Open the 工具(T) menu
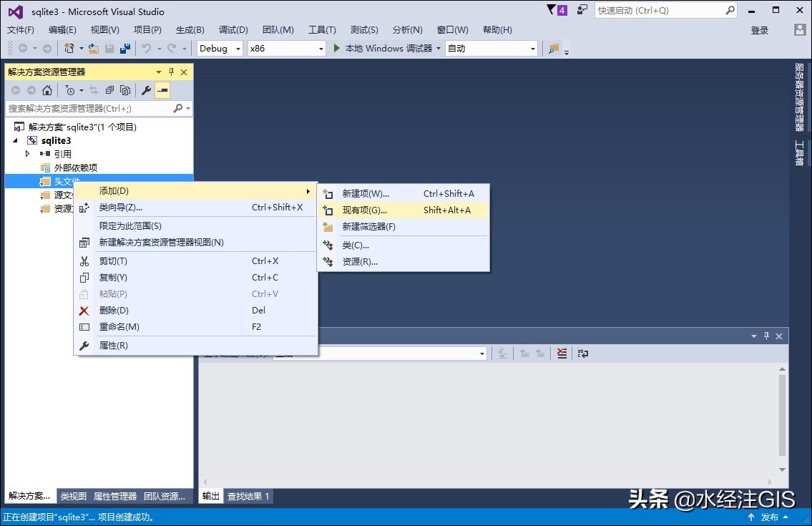This screenshot has width=812, height=526. [322, 29]
